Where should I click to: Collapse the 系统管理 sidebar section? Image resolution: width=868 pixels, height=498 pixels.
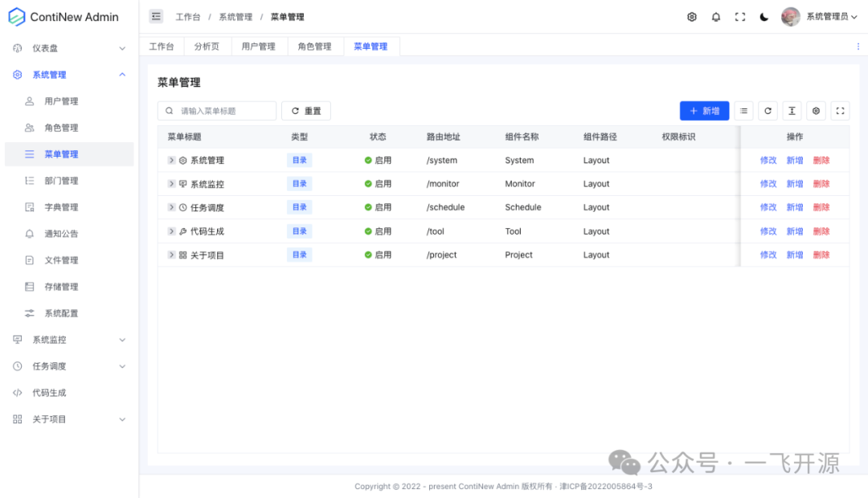68,74
